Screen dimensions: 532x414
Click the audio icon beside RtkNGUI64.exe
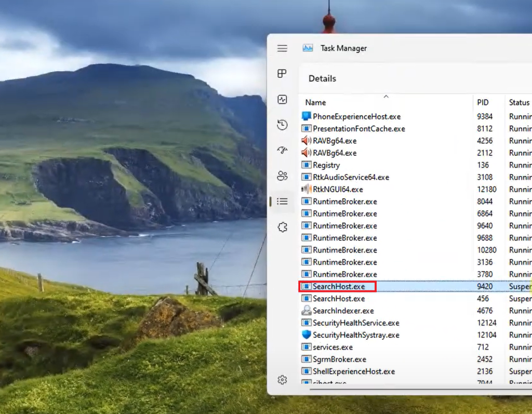tap(305, 189)
